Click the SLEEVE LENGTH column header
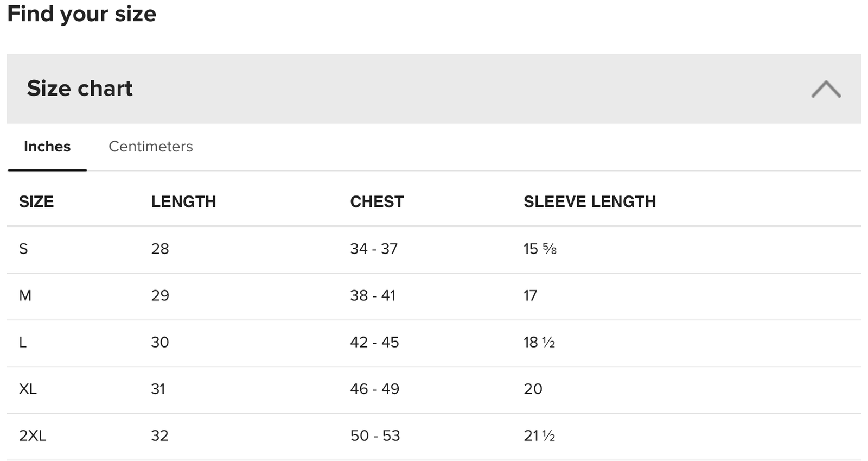This screenshot has height=461, width=868. (589, 202)
